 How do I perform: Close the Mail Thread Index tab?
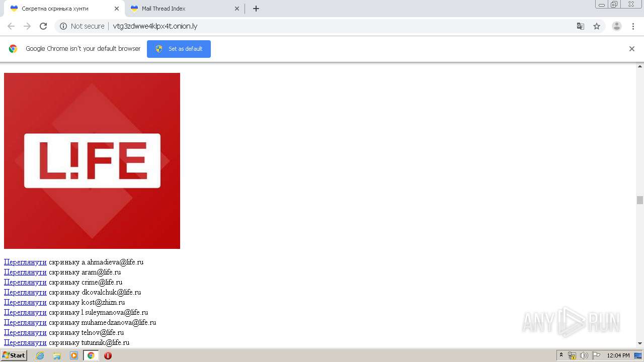237,9
